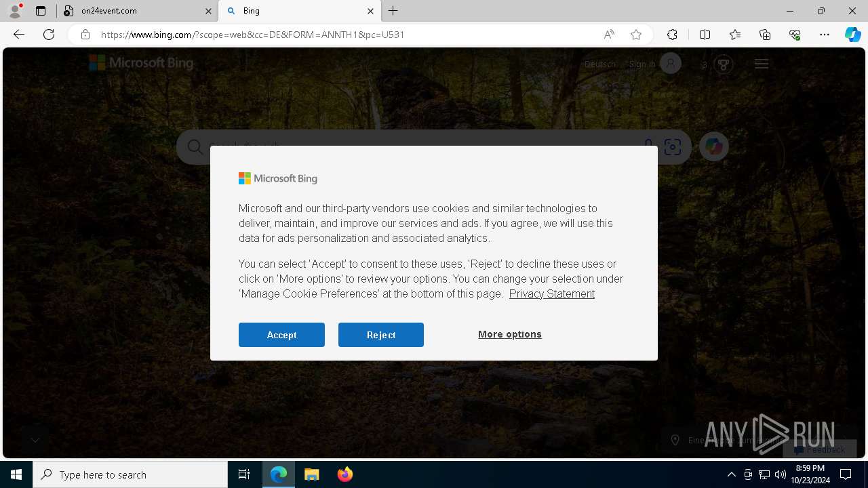The height and width of the screenshot is (488, 868).
Task: Open Task View on taskbar
Action: coord(244,474)
